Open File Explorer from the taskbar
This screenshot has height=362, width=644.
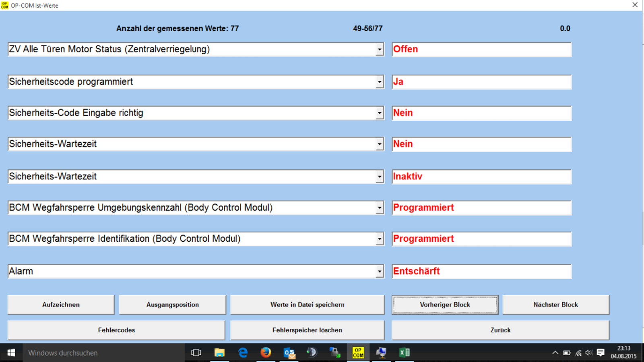tap(219, 353)
